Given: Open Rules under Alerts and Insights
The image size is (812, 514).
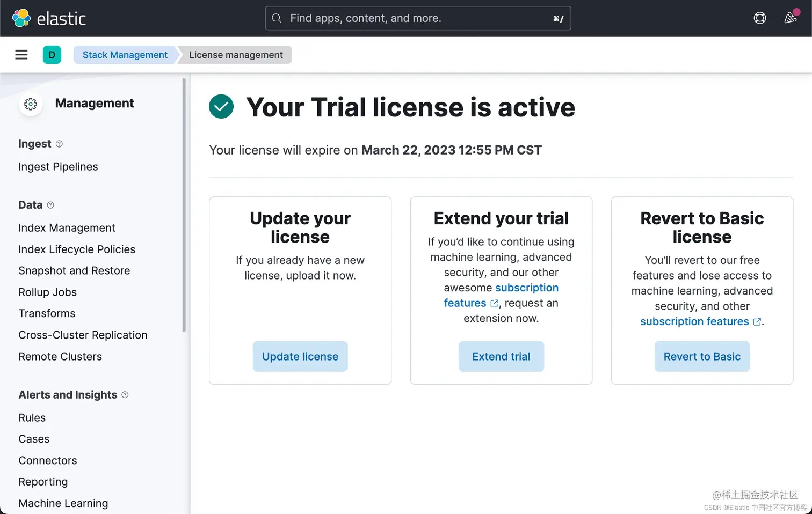Looking at the screenshot, I should click(32, 417).
